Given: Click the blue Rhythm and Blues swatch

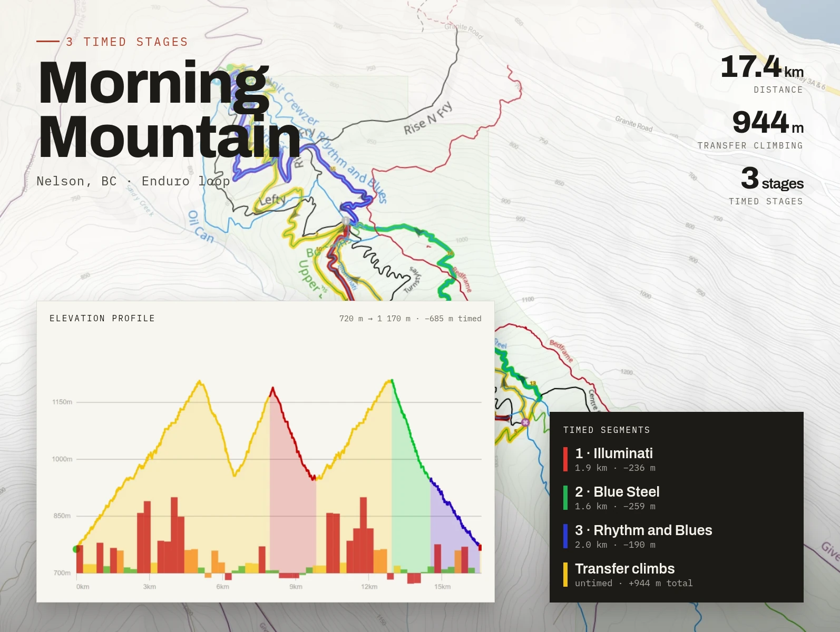Looking at the screenshot, I should click(565, 536).
